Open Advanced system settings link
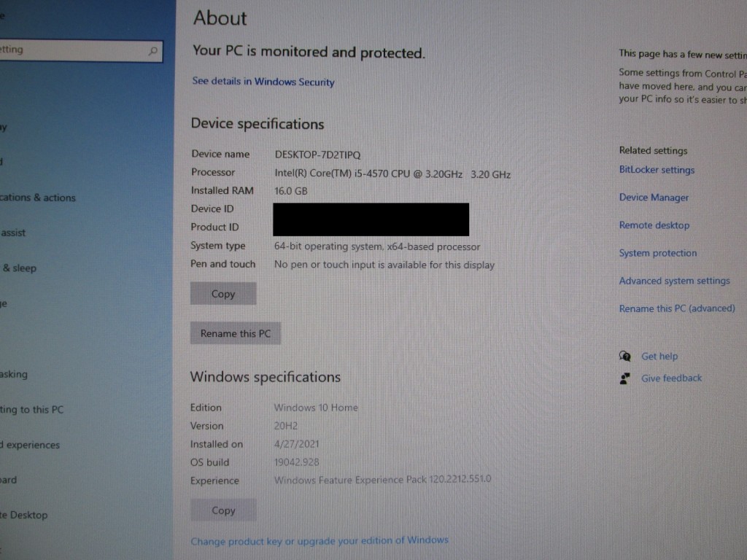This screenshot has width=747, height=560. tap(674, 281)
